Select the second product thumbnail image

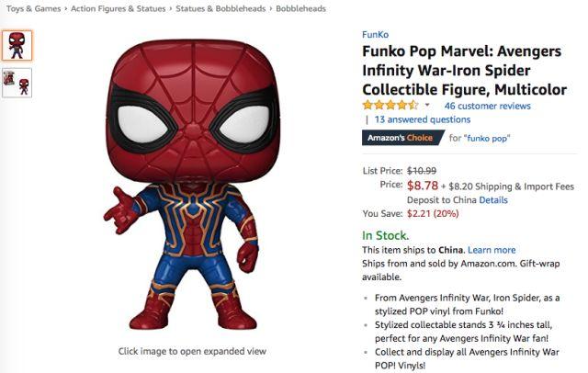(17, 82)
